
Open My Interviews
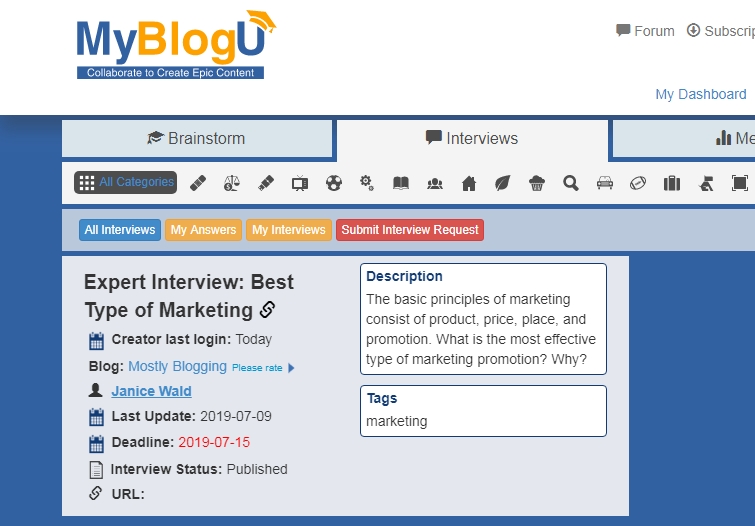pyautogui.click(x=289, y=230)
